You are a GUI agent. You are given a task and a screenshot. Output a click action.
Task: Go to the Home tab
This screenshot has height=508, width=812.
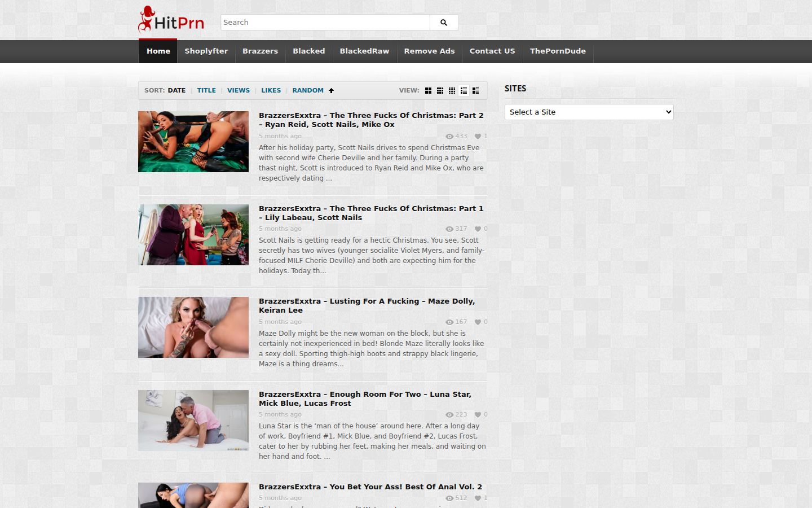click(x=158, y=51)
